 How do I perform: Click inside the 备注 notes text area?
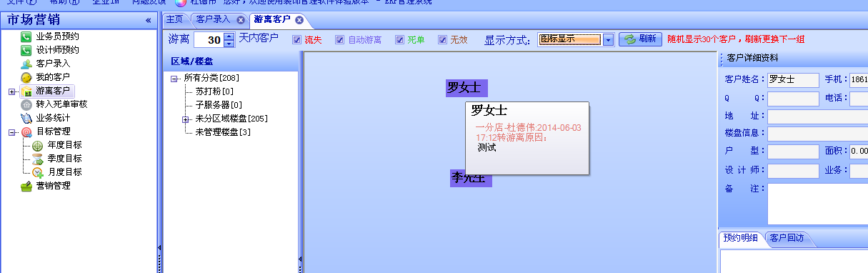[817, 204]
